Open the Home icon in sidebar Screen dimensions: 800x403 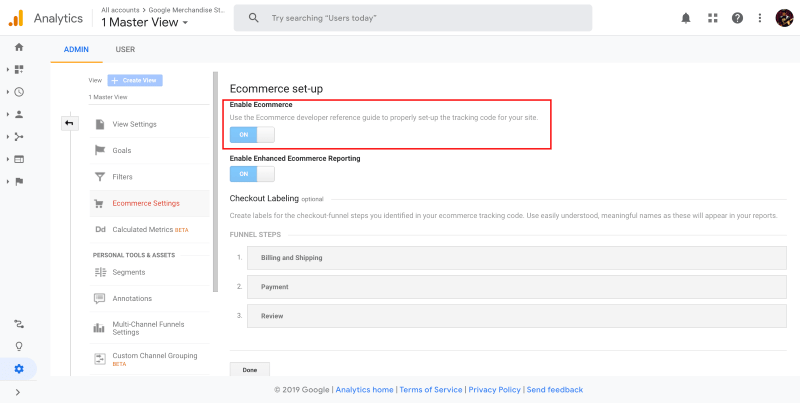pos(19,47)
